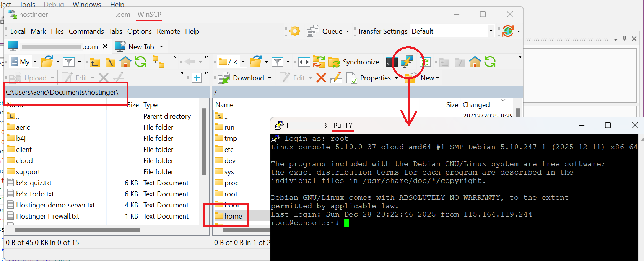Screen dimensions: 644x261
Task: Click the Synchronize button
Action: click(x=353, y=62)
